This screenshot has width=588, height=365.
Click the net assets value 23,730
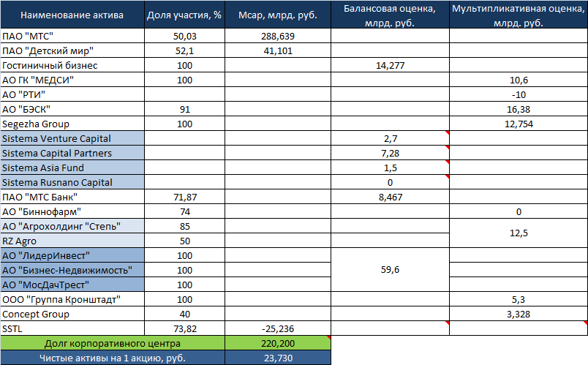(x=277, y=358)
